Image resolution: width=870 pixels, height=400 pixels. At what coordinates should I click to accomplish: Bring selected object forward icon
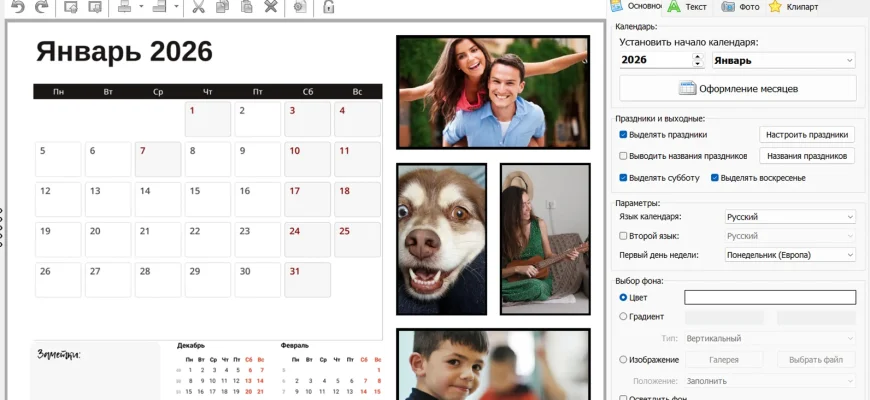coord(70,7)
